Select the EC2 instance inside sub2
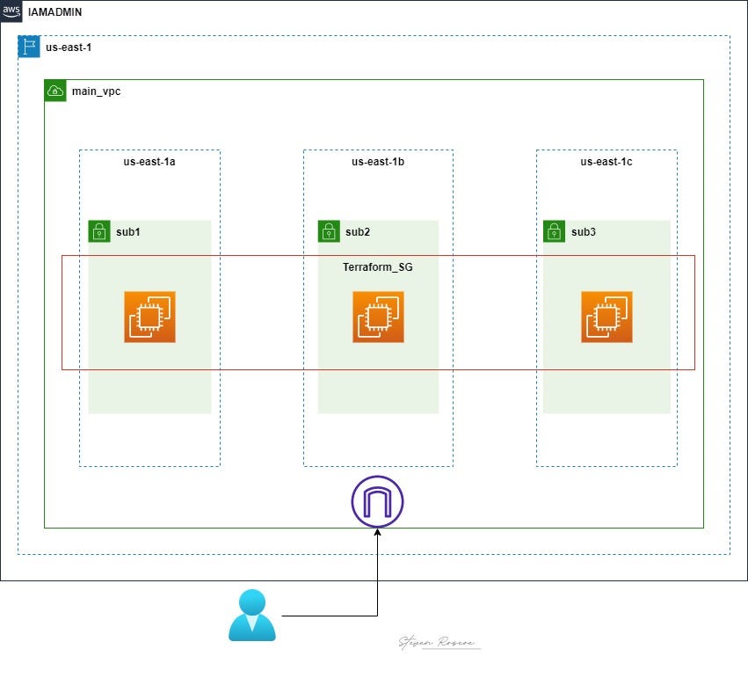This screenshot has height=700, width=748. 377,317
